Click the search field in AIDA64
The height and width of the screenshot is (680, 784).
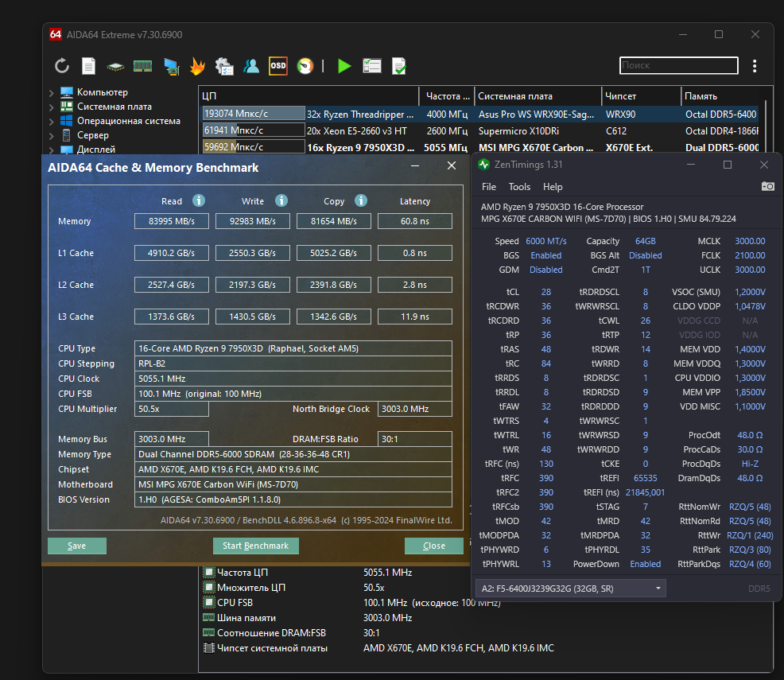[676, 66]
